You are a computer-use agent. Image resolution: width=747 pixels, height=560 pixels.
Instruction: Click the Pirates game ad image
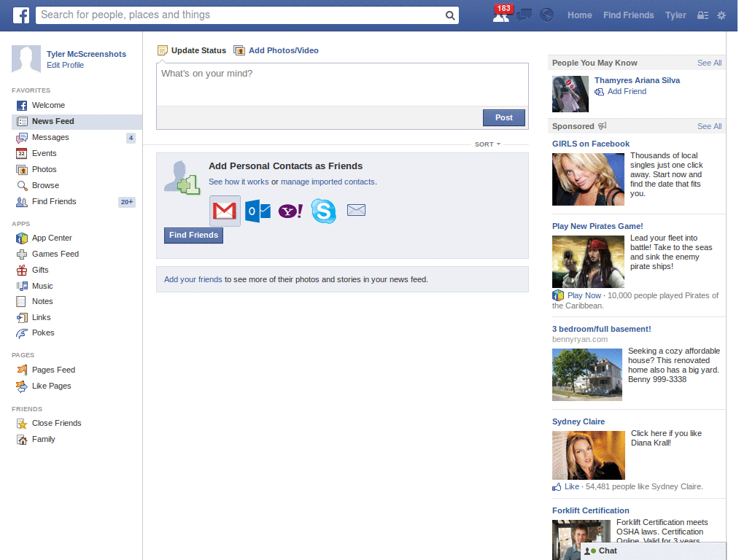(x=588, y=262)
